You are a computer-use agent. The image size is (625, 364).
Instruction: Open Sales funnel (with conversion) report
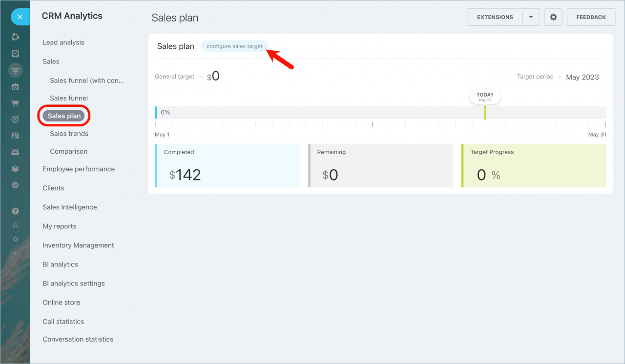tap(87, 81)
